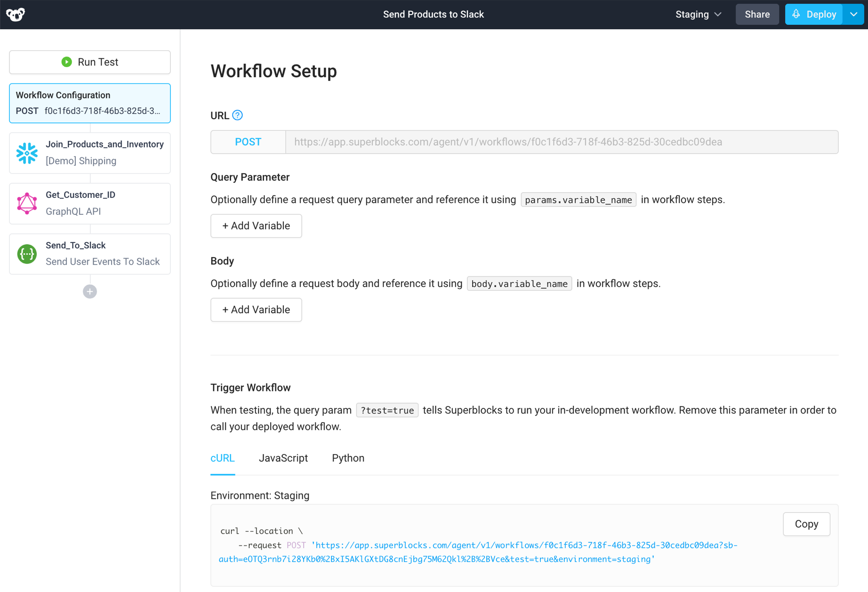
Task: Click the green JSON icon on Send_To_Slack
Action: coord(27,253)
